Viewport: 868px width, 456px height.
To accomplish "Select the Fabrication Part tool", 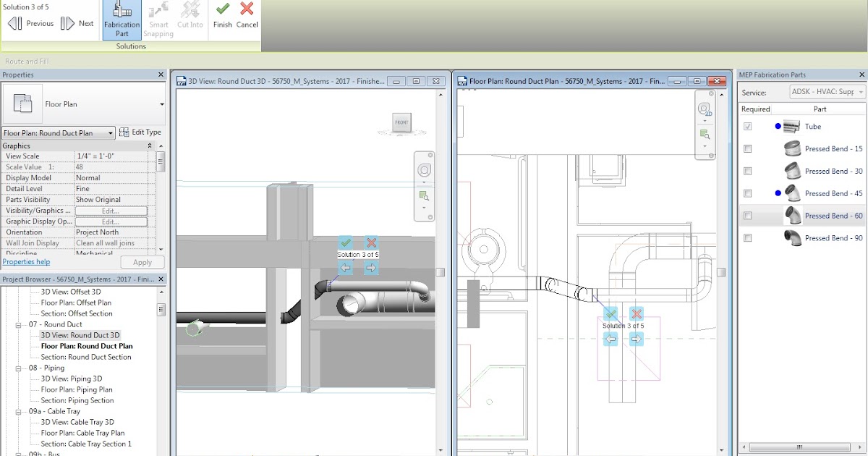I will 121,20.
